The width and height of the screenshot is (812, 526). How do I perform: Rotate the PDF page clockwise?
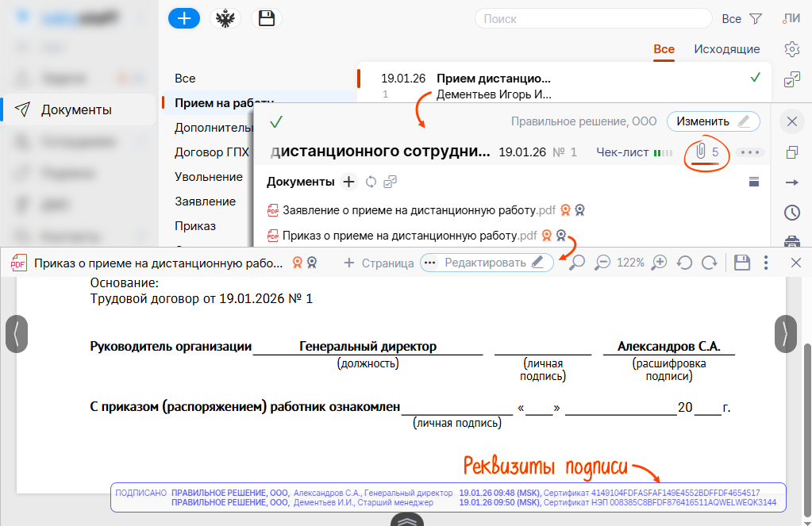tap(709, 263)
